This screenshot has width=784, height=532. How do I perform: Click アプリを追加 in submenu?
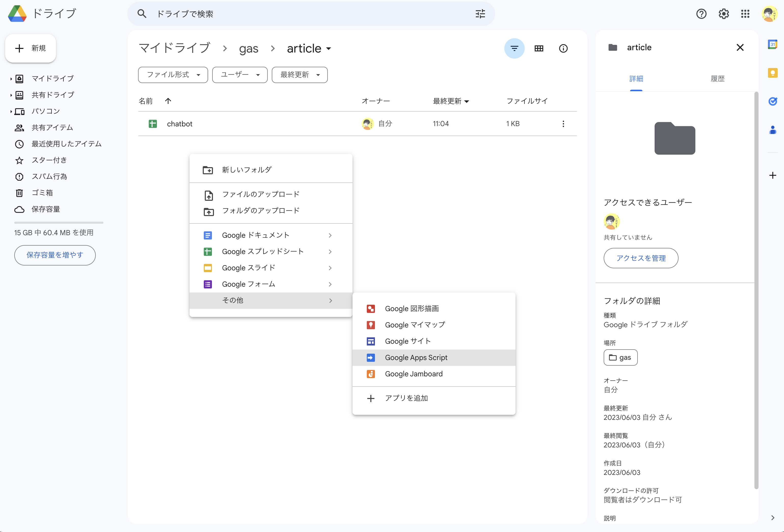point(434,398)
